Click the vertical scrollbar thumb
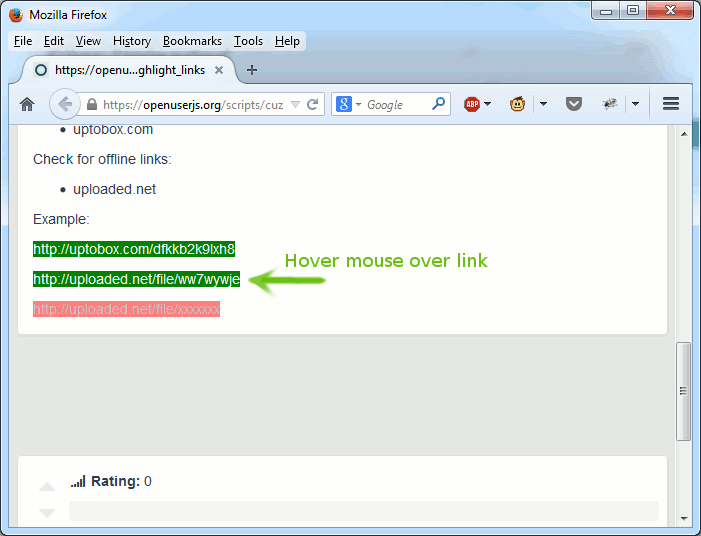This screenshot has width=701, height=536. click(684, 391)
